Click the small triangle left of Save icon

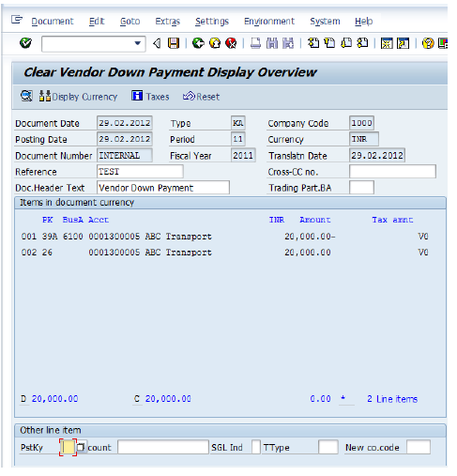point(157,43)
